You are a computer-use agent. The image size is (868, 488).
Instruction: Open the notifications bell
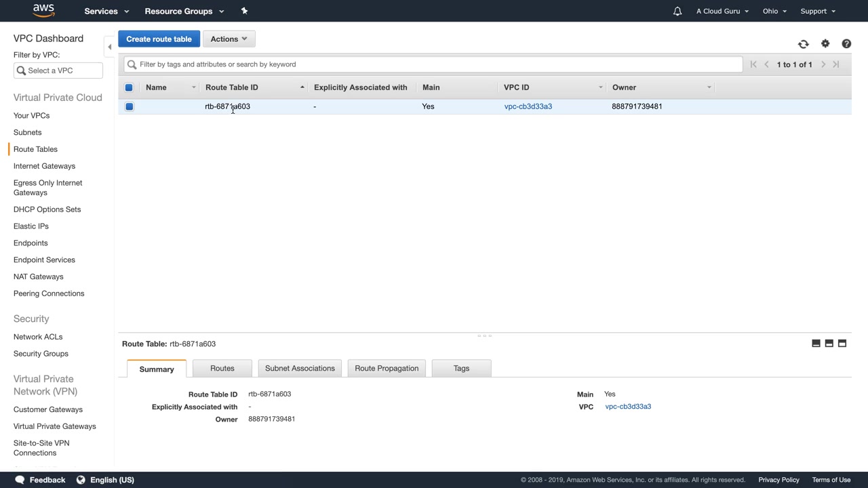pos(677,11)
